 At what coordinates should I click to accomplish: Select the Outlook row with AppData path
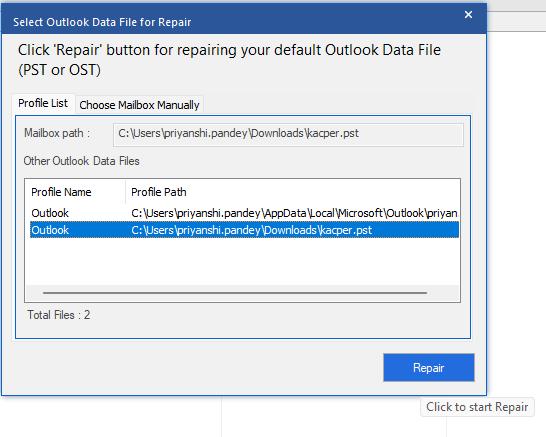244,213
